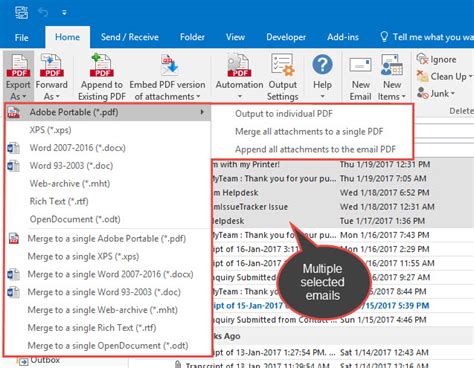Viewport: 474px width, 368px height.
Task: Choose Output to individual PDF
Action: 284,114
